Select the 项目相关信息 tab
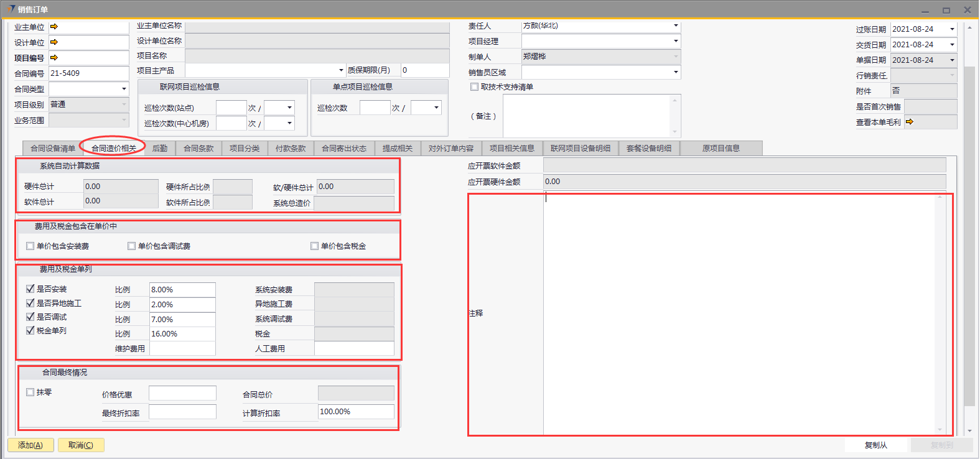Screen dimensions: 980x459 511,149
